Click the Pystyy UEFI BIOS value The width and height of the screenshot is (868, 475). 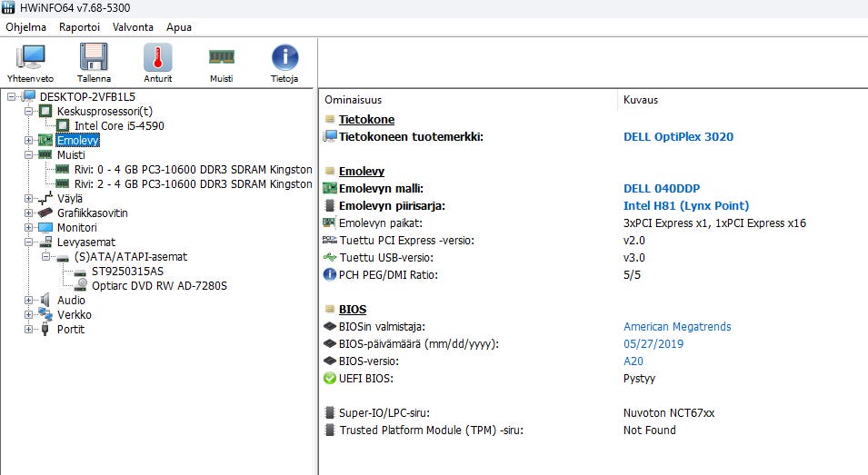point(639,378)
